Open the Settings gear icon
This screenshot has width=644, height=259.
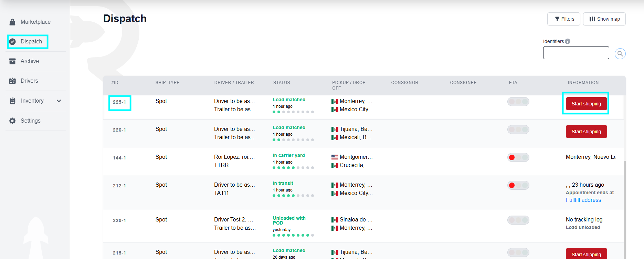[x=12, y=121]
